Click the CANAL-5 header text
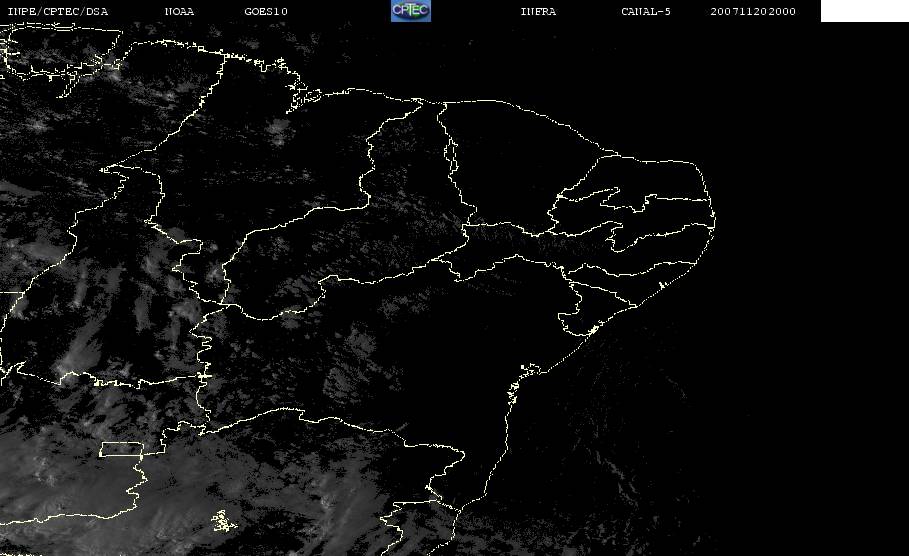 pyautogui.click(x=645, y=12)
